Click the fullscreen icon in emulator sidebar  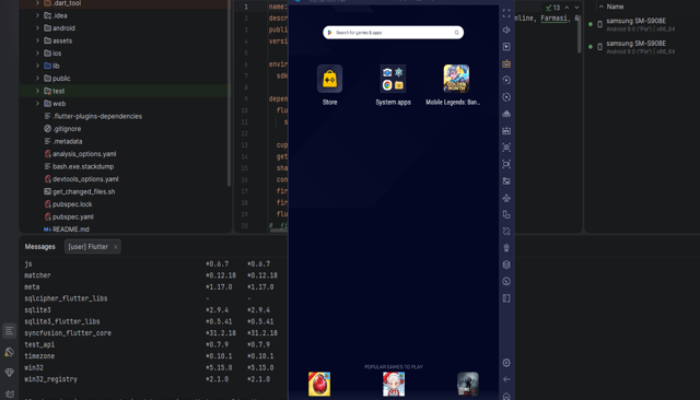[506, 13]
